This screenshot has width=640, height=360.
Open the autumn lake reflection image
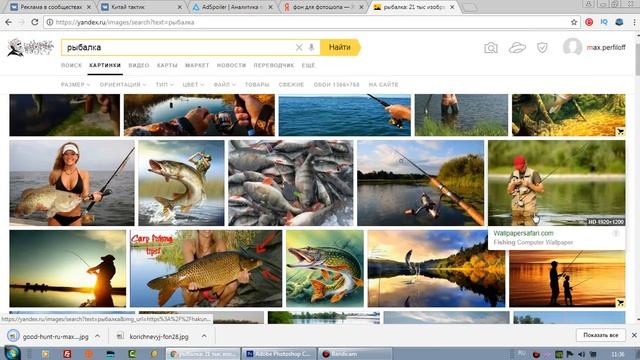tap(436, 269)
